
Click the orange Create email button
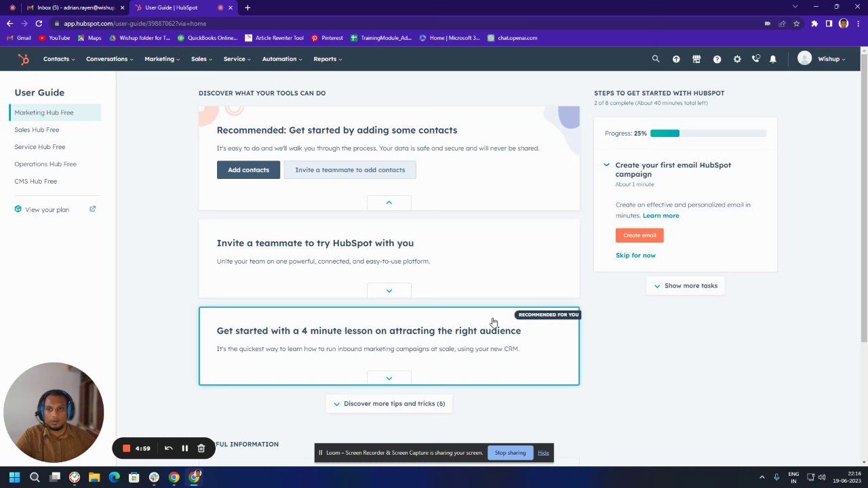[639, 235]
